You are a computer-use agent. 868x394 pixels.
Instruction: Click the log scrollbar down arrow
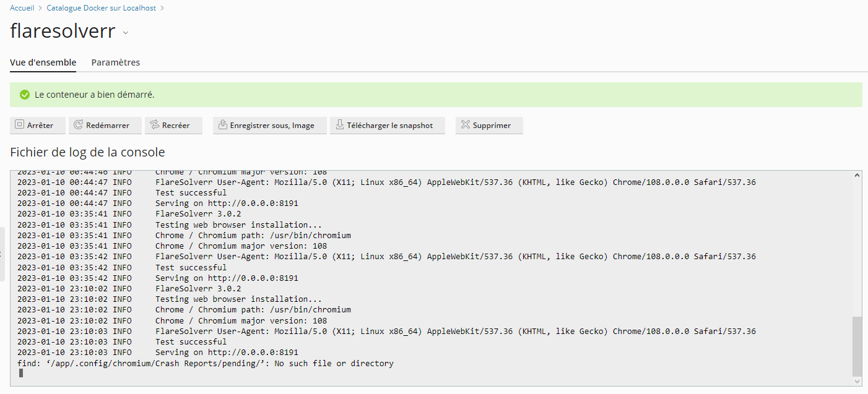pos(857,382)
